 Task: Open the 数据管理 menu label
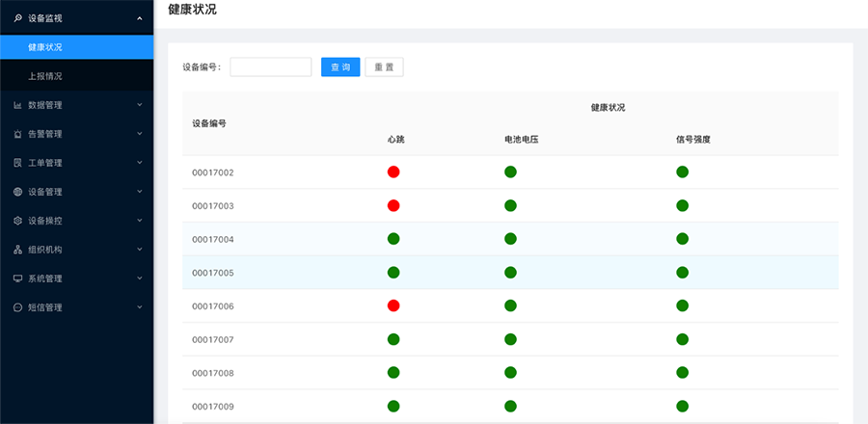[44, 105]
